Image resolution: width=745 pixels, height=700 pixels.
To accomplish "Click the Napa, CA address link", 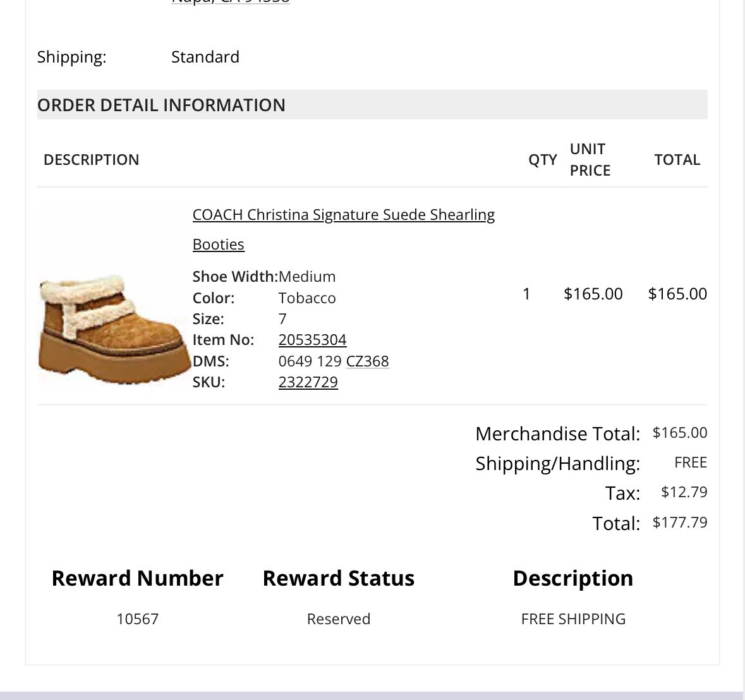I will 231,2.
